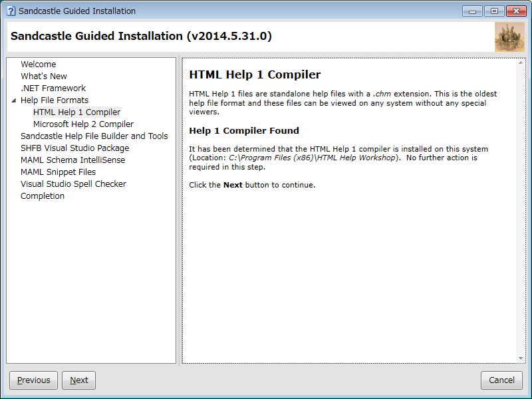532x399 pixels.
Task: Click the Previous button
Action: (x=34, y=380)
